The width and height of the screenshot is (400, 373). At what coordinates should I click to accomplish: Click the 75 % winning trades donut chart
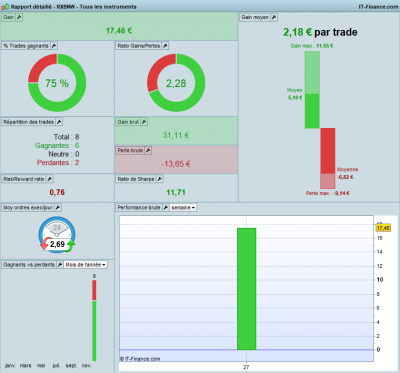click(x=57, y=83)
